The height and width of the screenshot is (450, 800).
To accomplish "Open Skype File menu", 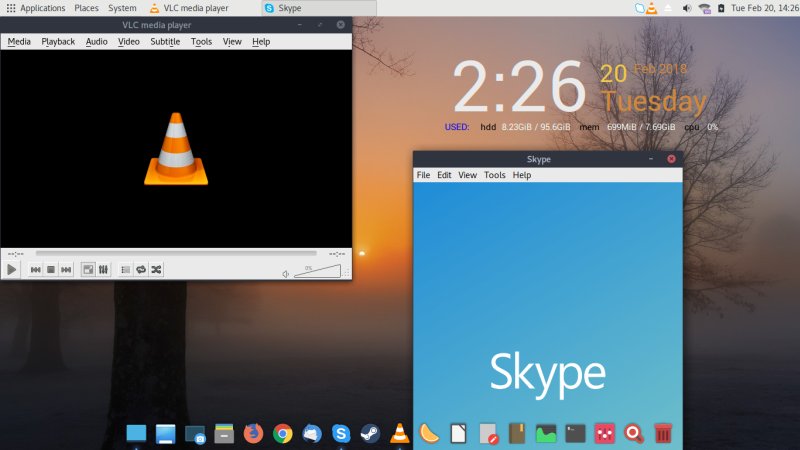I will coord(423,175).
